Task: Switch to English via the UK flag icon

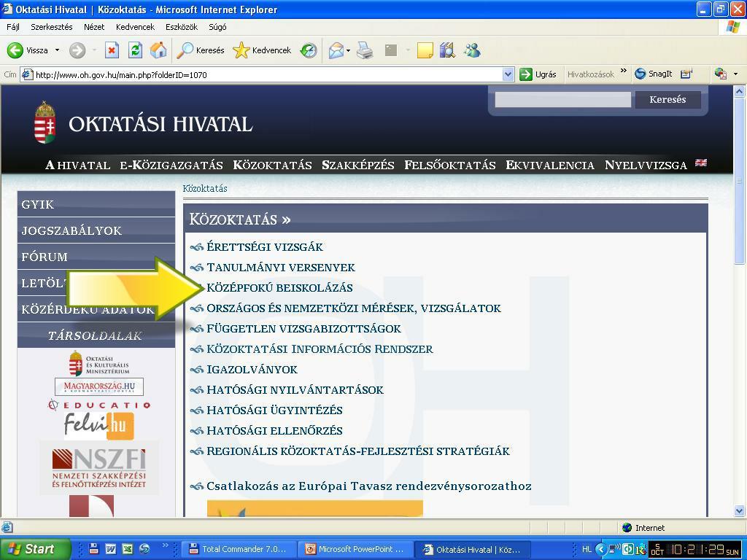Action: point(701,163)
